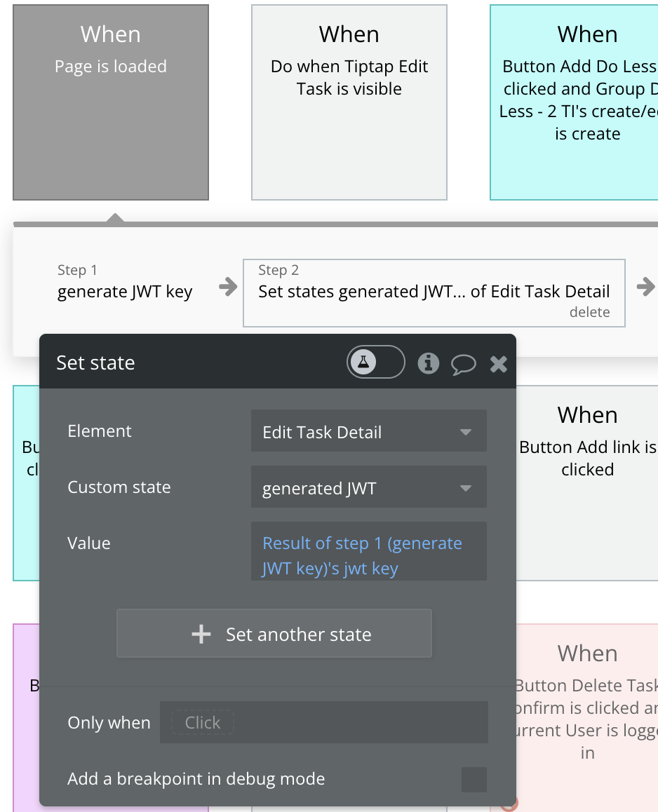Click Set another state button
The height and width of the screenshot is (812, 658).
tap(274, 634)
